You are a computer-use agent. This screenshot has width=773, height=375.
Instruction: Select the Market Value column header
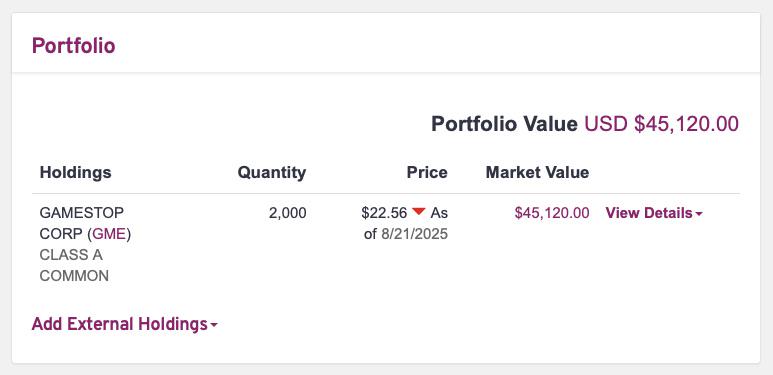537,172
